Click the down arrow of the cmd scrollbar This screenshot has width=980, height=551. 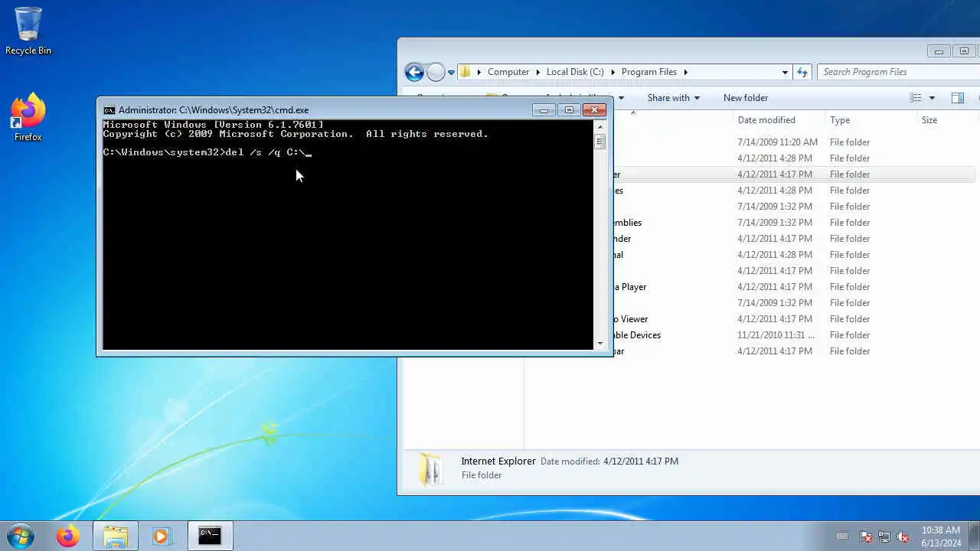tap(599, 344)
